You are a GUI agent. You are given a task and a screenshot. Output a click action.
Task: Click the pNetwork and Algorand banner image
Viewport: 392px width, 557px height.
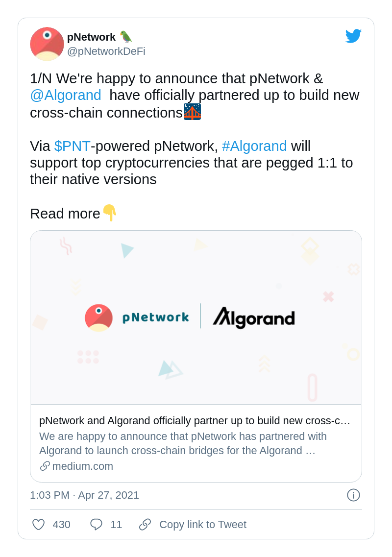click(196, 317)
